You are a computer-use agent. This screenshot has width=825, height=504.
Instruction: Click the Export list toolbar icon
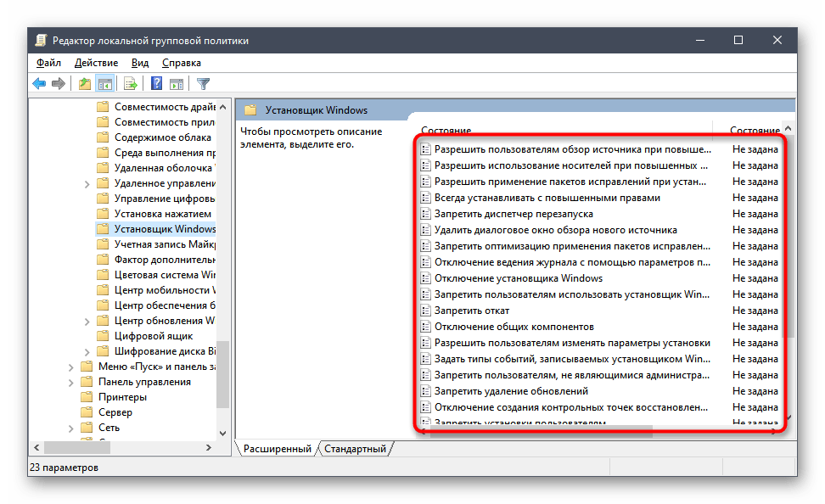click(131, 83)
